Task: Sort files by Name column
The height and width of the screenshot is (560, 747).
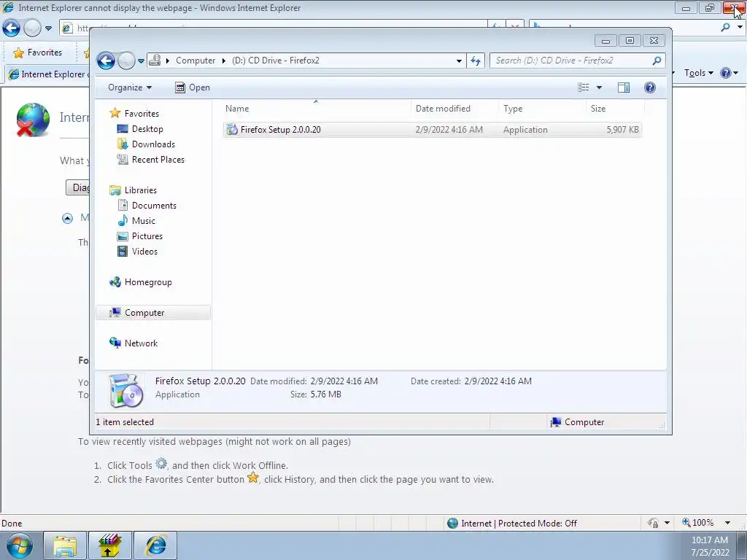Action: click(x=315, y=109)
